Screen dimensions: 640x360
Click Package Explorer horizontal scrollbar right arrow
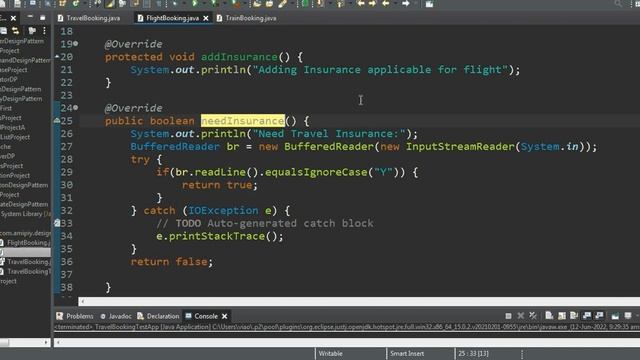click(46, 342)
